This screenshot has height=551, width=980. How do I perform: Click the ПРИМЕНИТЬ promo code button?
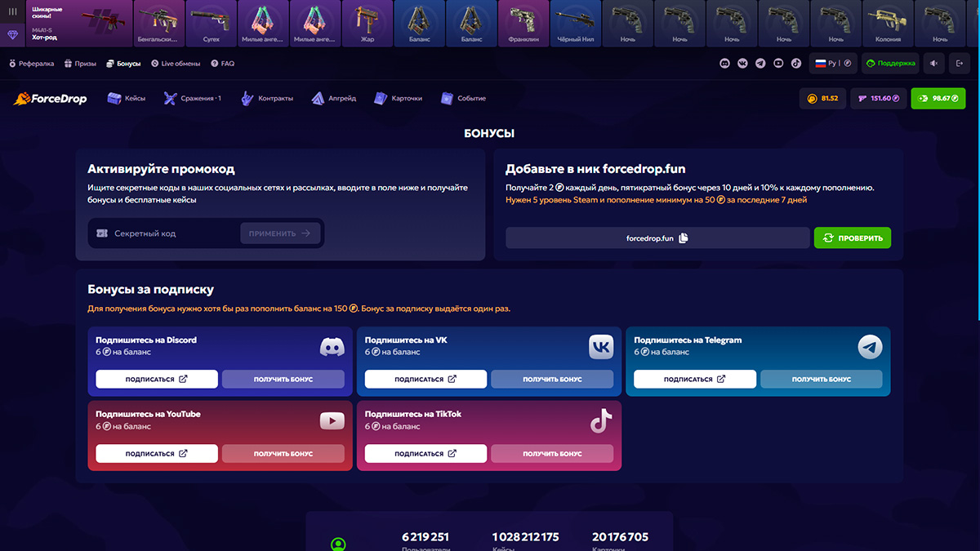280,233
